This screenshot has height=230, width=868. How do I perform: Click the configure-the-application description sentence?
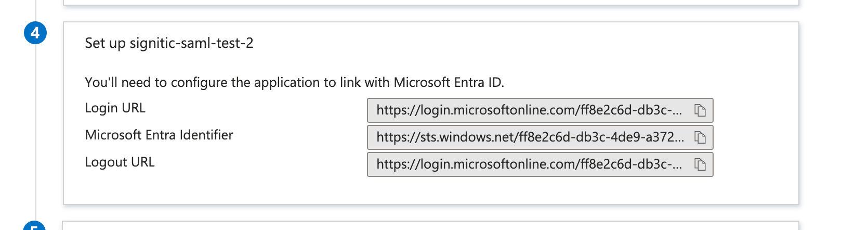pyautogui.click(x=294, y=82)
